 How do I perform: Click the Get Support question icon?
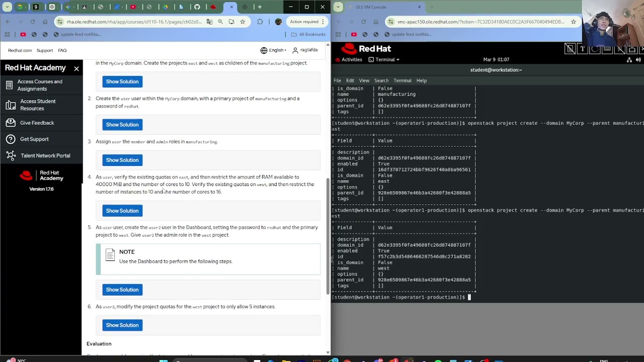click(x=11, y=139)
